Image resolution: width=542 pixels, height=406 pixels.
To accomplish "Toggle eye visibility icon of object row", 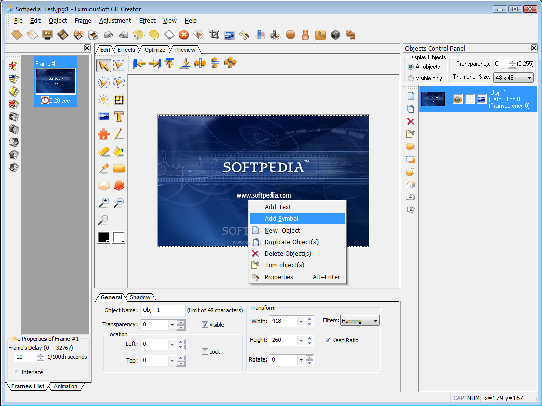I will 458,100.
